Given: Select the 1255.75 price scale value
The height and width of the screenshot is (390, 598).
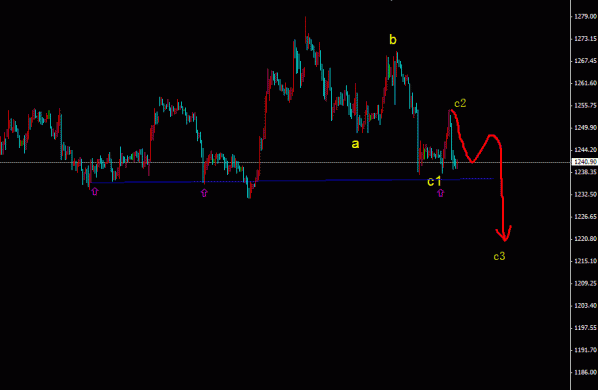Looking at the screenshot, I should (585, 105).
